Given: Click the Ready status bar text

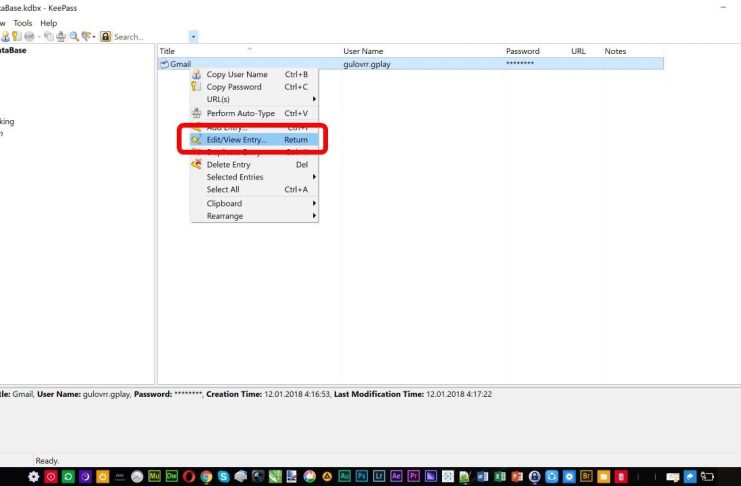Looking at the screenshot, I should click(x=47, y=460).
